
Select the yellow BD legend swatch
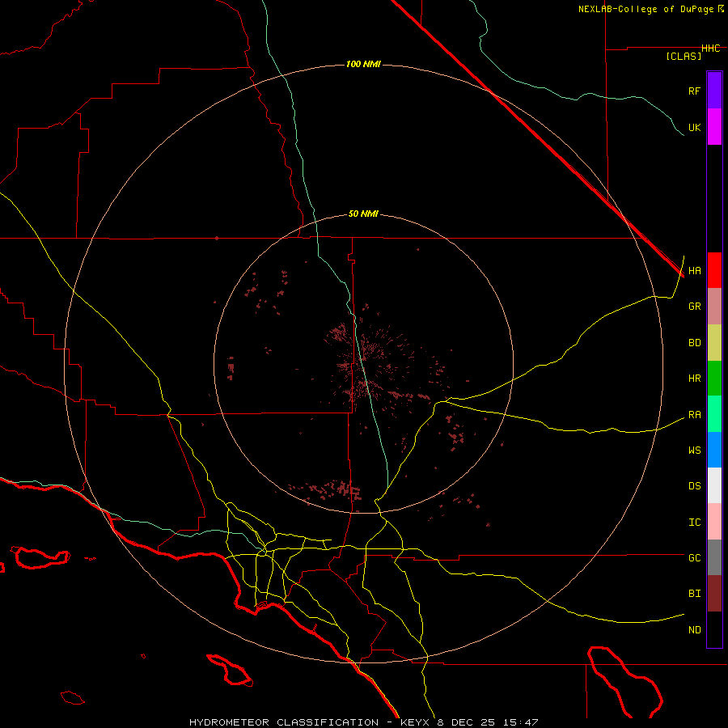point(714,342)
